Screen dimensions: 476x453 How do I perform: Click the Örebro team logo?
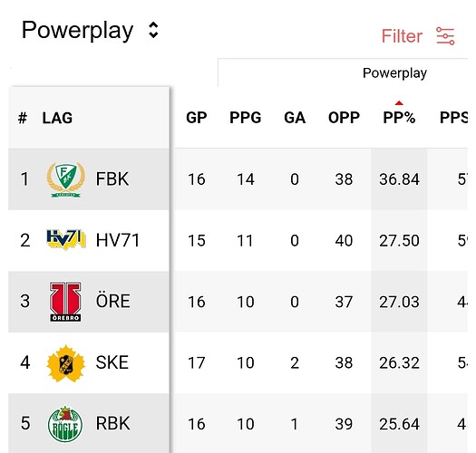coord(65,302)
